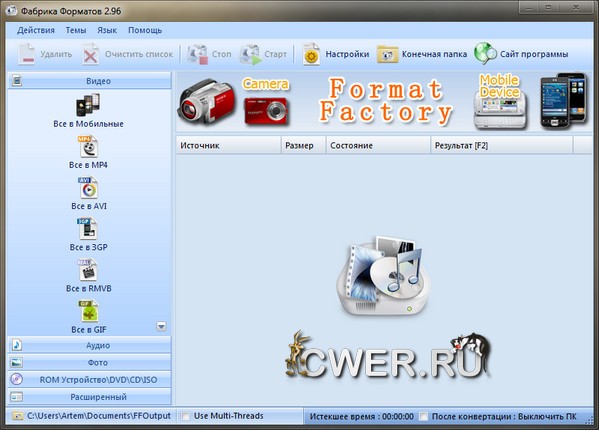Select the Все в AVI icon

[x=88, y=188]
